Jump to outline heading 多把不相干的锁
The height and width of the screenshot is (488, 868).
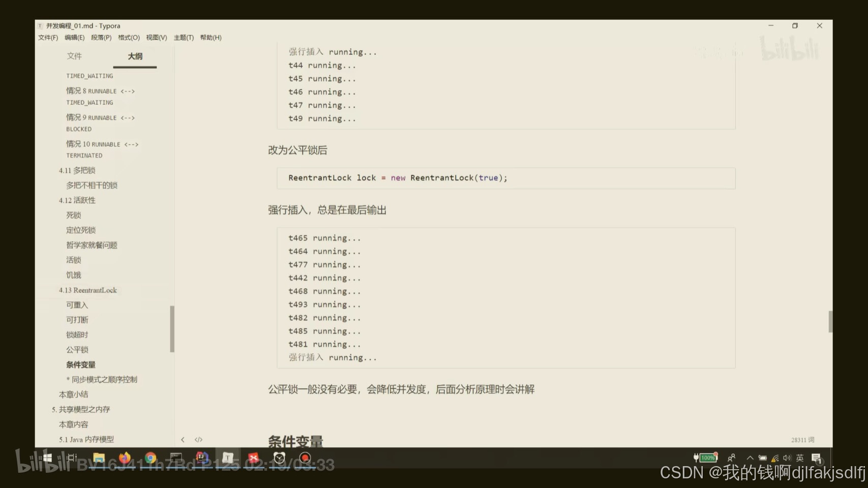point(92,185)
